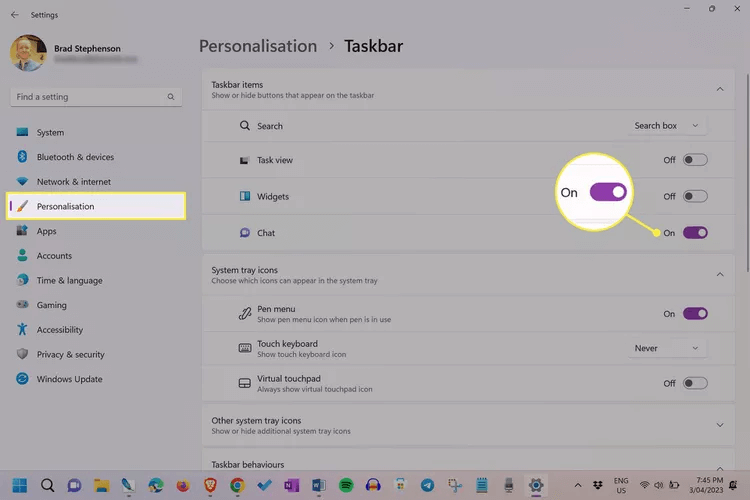Open Snipping Tool from the taskbar
Viewport: 750px width, 500px height.
point(454,486)
